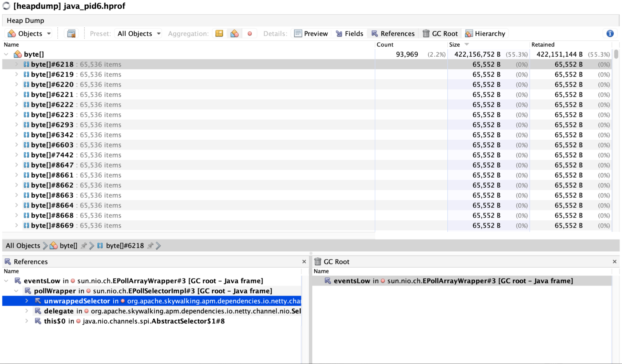The height and width of the screenshot is (364, 622).
Task: Toggle the GC Root details view
Action: [x=440, y=33]
